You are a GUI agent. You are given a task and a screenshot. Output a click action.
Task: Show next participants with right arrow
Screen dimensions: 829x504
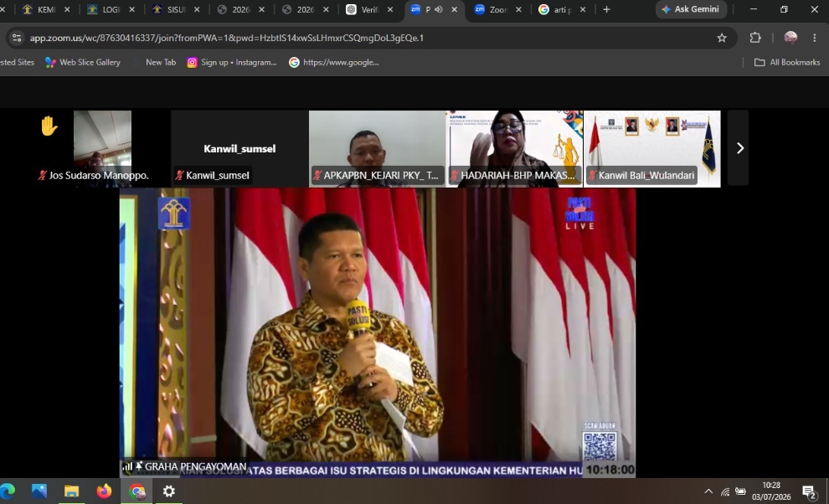(739, 148)
